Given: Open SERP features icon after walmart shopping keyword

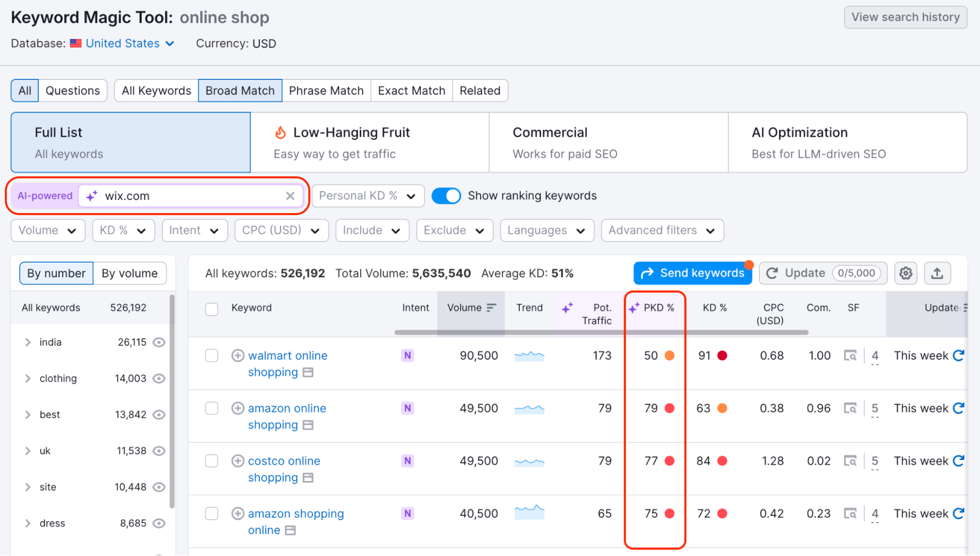Looking at the screenshot, I should [308, 372].
